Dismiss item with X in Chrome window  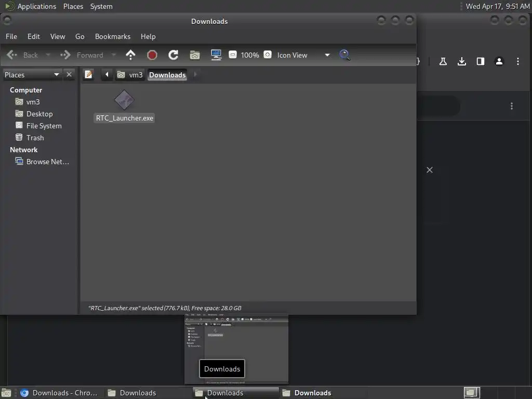pos(430,170)
